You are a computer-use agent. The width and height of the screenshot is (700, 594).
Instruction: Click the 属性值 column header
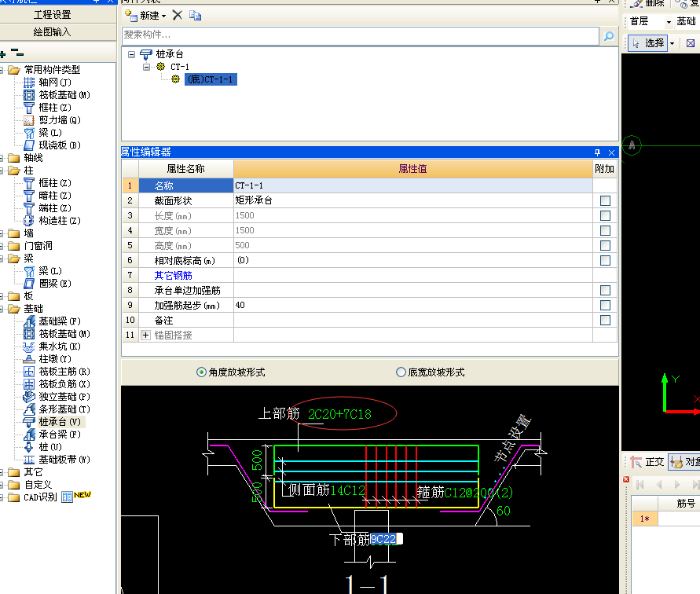pyautogui.click(x=413, y=169)
